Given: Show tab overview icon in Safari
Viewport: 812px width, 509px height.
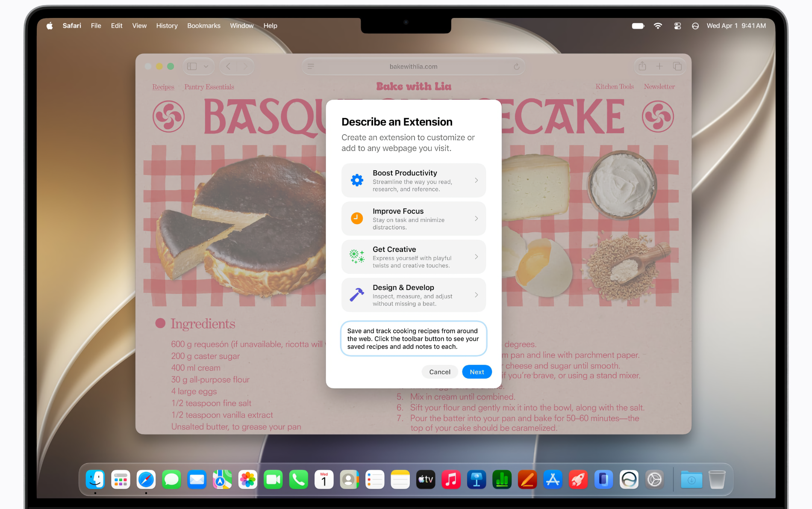Looking at the screenshot, I should [x=677, y=66].
